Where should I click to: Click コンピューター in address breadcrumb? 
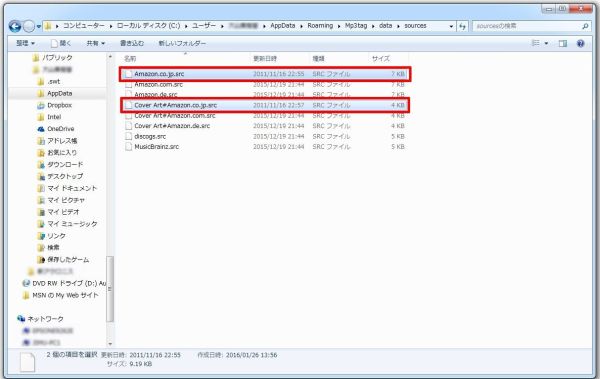click(83, 26)
